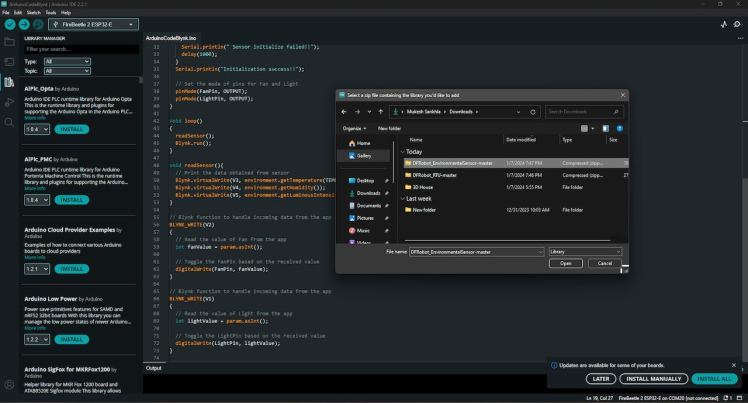Click the Up folder arrow in dialog
This screenshot has width=748, height=403.
382,112
